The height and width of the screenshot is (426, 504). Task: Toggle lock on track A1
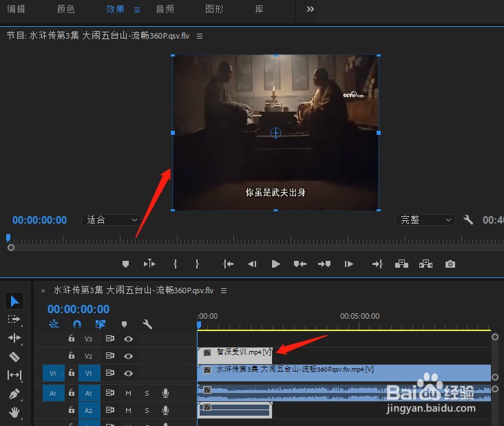(x=72, y=392)
